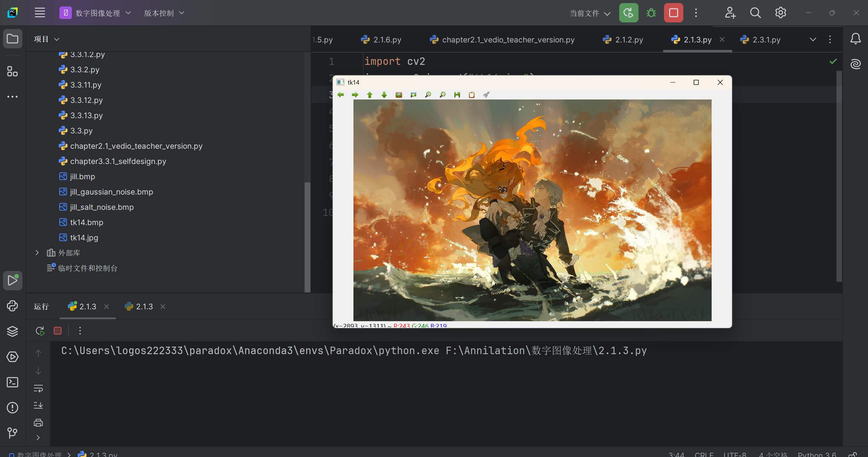Click the save floppy icon in tk14 toolbar
The width and height of the screenshot is (868, 457).
[457, 95]
